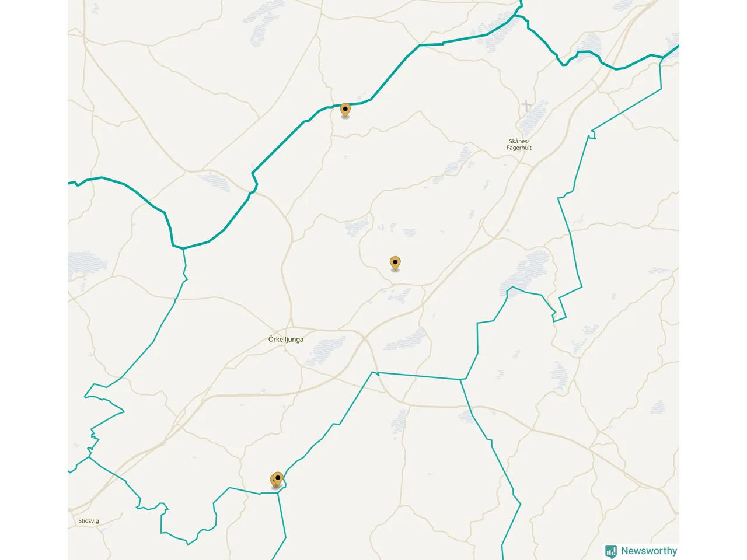Click the boundary junction below the southern pins
This screenshot has height=560, width=747.
[278, 493]
